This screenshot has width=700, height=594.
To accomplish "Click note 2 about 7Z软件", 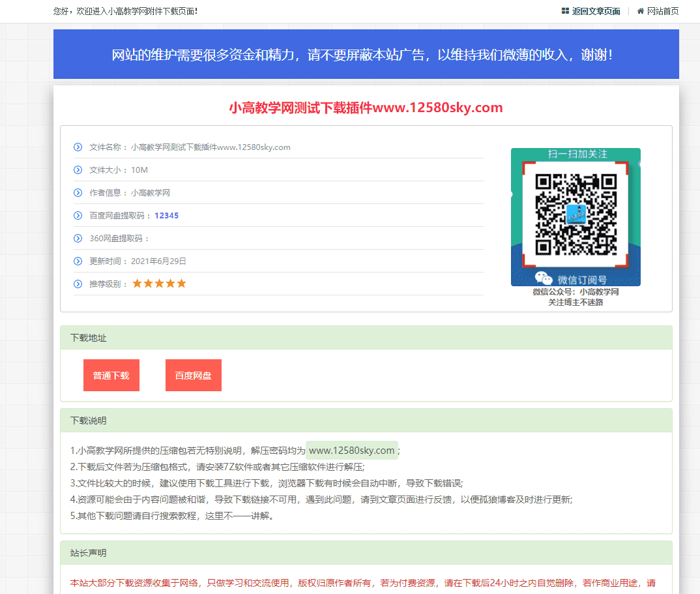I will pos(218,467).
